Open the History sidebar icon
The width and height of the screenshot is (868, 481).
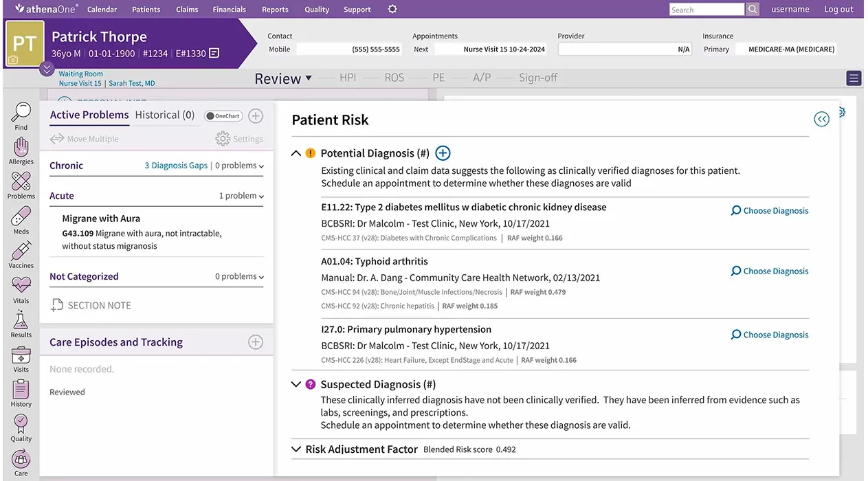pyautogui.click(x=21, y=388)
